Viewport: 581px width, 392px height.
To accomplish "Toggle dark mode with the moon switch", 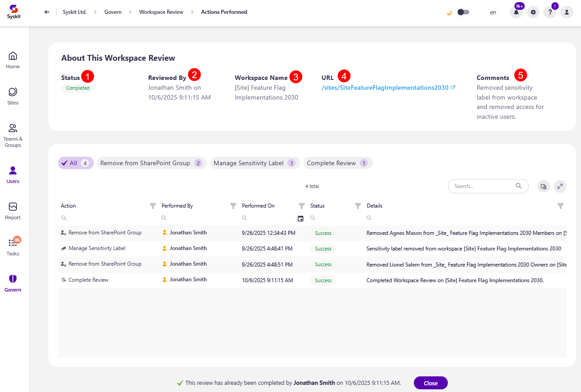I will 463,12.
